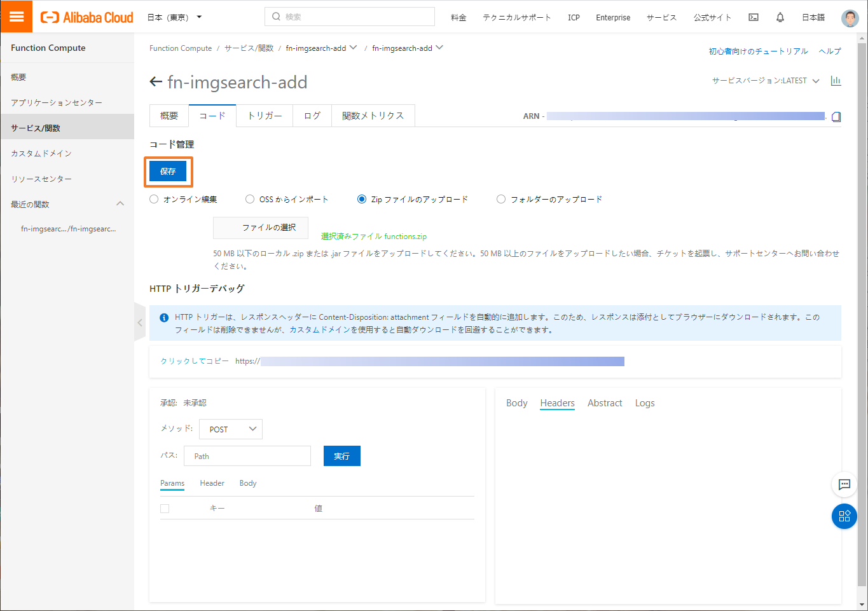Viewport: 868px width, 611px height.
Task: Select the Zip ファイルのアップロード radio option
Action: pos(362,199)
